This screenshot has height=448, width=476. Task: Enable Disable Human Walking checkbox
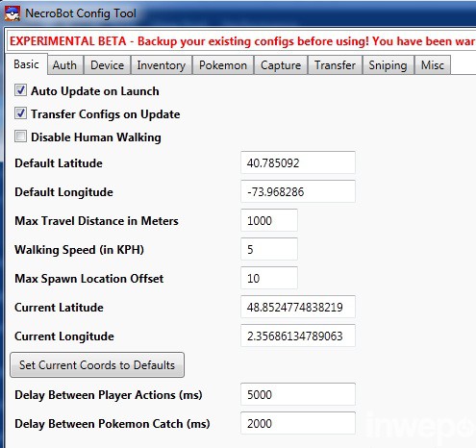point(20,137)
